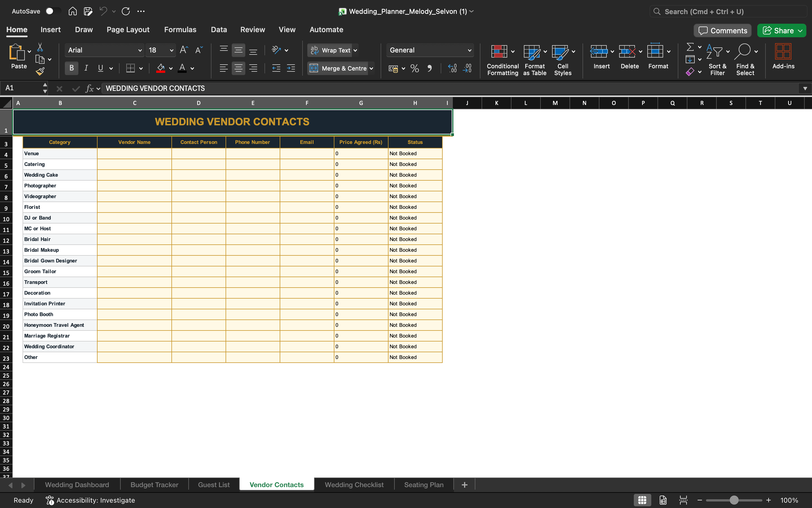
Task: Apply the black font colour swatch
Action: 182,68
